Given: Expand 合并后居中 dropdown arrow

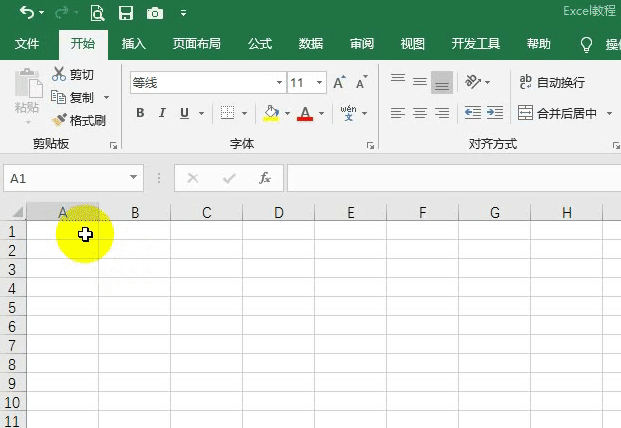Looking at the screenshot, I should [x=609, y=114].
